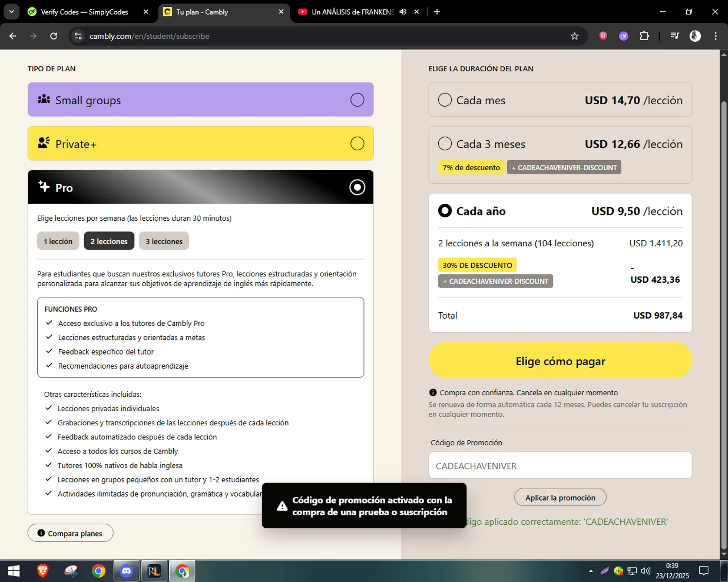Go back to the previous page
Screen dimensions: 728x582
click(x=13, y=36)
